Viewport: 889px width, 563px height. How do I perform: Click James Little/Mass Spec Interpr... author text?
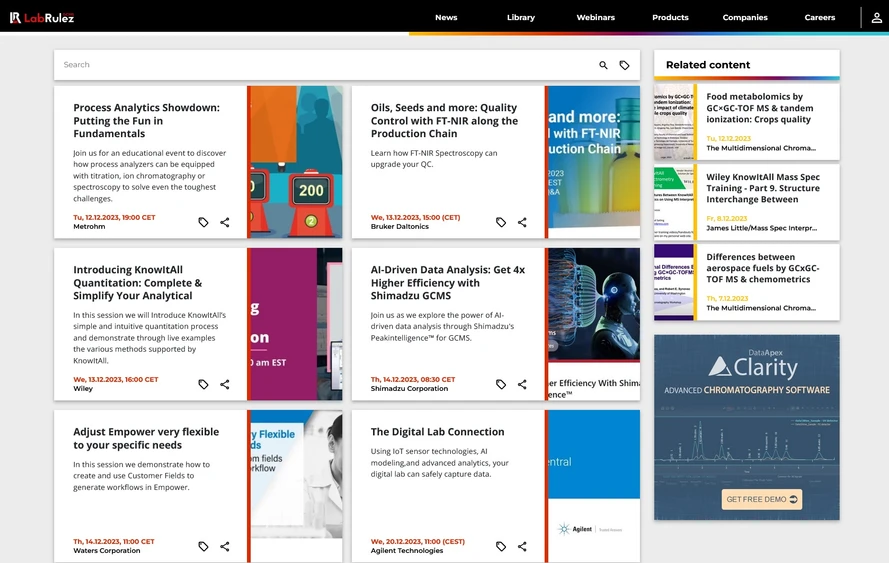click(x=761, y=228)
